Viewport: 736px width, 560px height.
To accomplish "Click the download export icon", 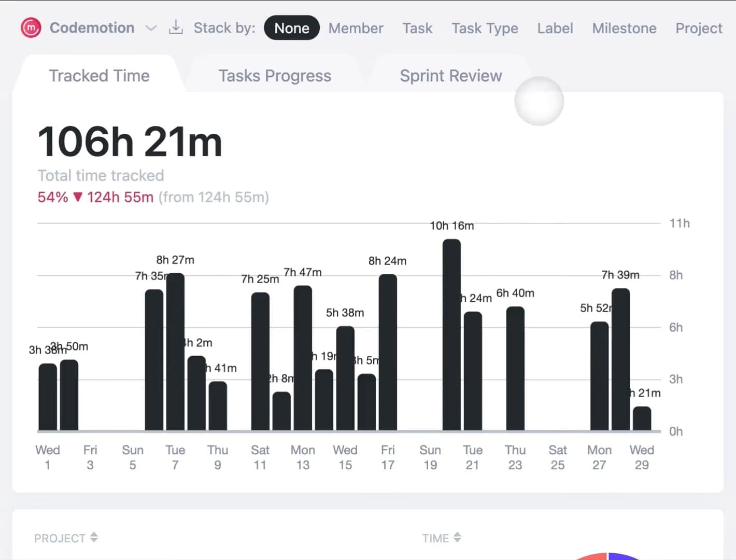I will pyautogui.click(x=176, y=27).
